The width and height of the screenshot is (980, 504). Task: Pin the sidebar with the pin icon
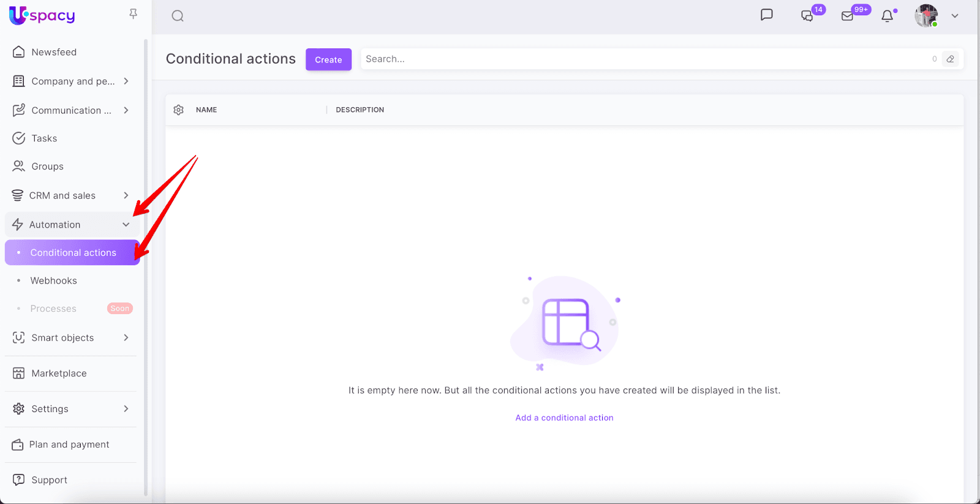[x=133, y=14]
